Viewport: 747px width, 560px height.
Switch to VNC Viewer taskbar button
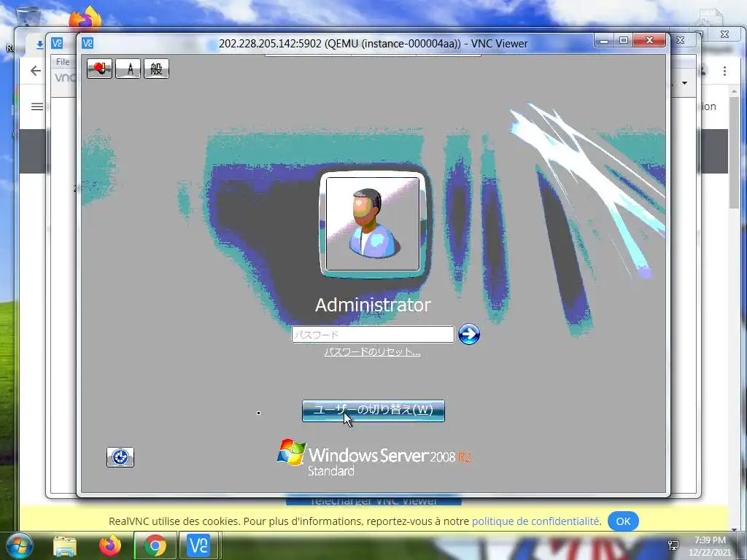coord(198,546)
